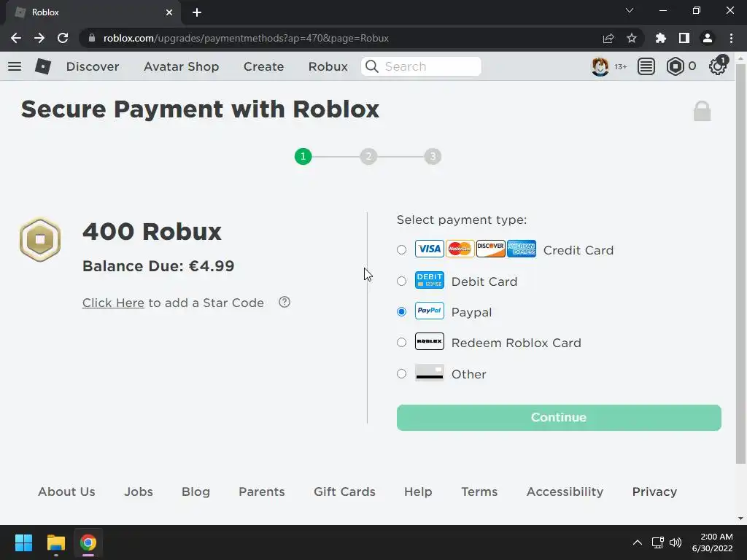Click the Other payment card icon
This screenshot has width=747, height=560.
429,373
